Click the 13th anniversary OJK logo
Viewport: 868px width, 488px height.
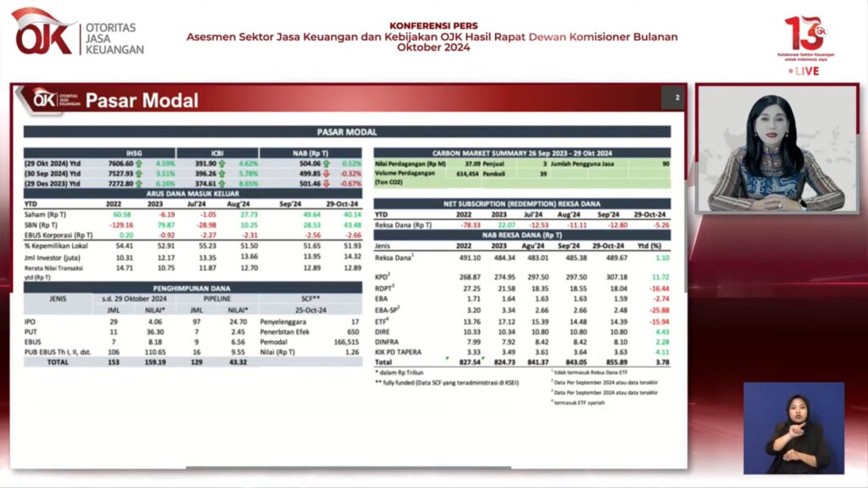pyautogui.click(x=805, y=37)
